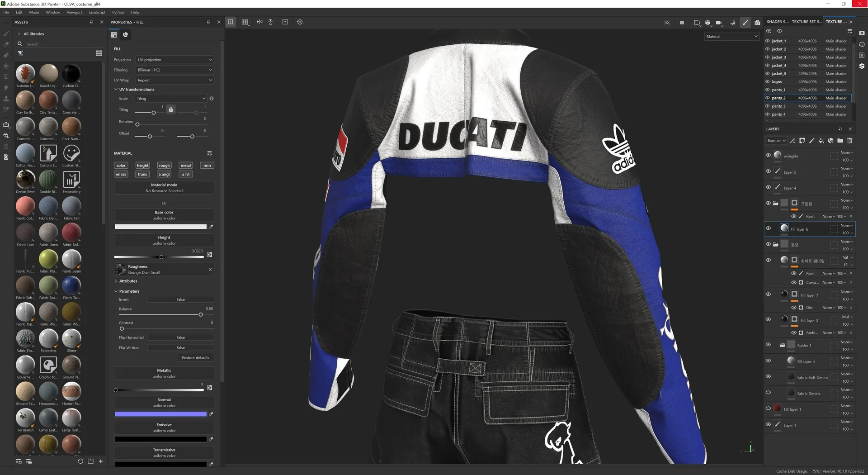The image size is (868, 475).
Task: Open the assets filter funnel icon
Action: click(20, 53)
